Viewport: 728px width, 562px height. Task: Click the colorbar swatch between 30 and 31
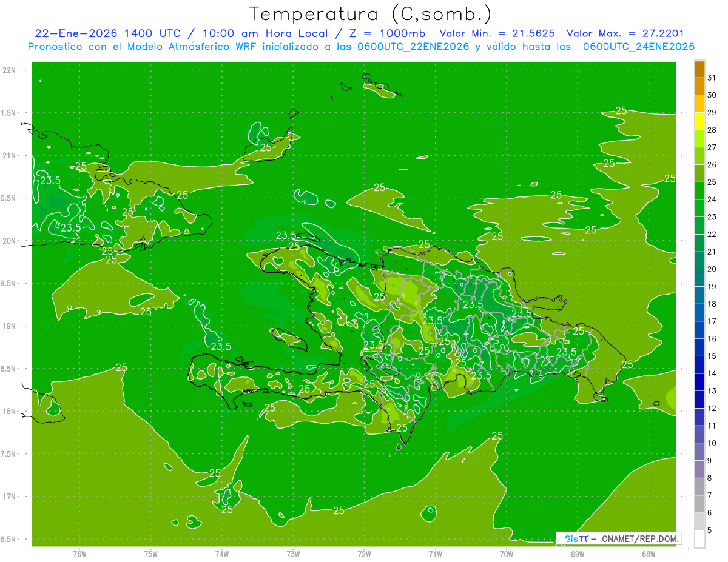click(x=699, y=86)
